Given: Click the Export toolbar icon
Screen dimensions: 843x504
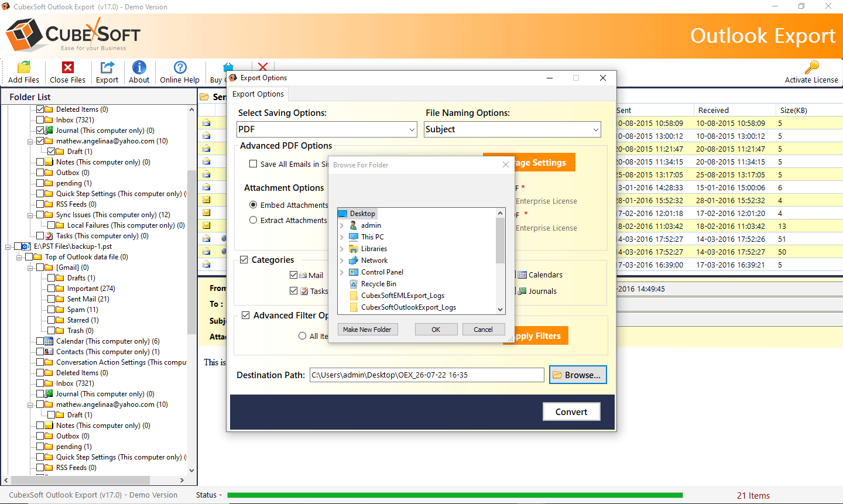Looking at the screenshot, I should point(107,68).
